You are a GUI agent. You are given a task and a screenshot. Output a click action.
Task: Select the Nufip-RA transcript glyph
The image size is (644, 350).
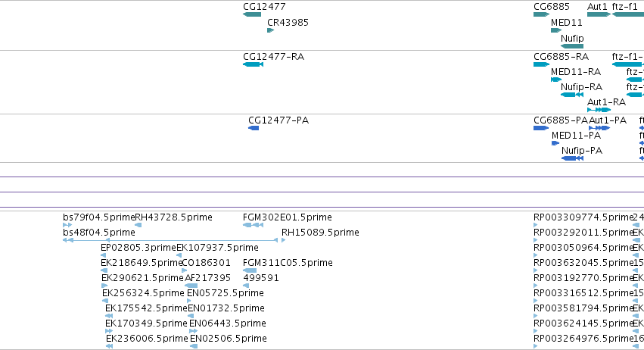[x=571, y=95]
